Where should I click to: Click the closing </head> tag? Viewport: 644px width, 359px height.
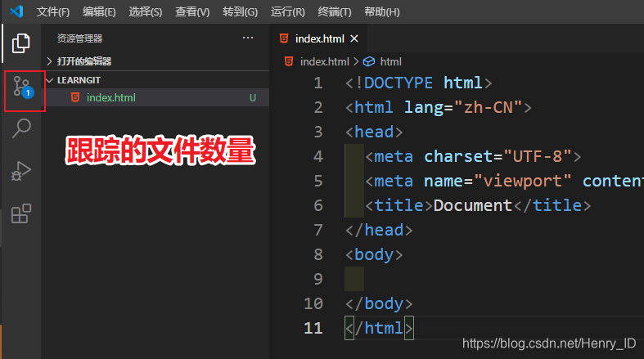pyautogui.click(x=379, y=230)
